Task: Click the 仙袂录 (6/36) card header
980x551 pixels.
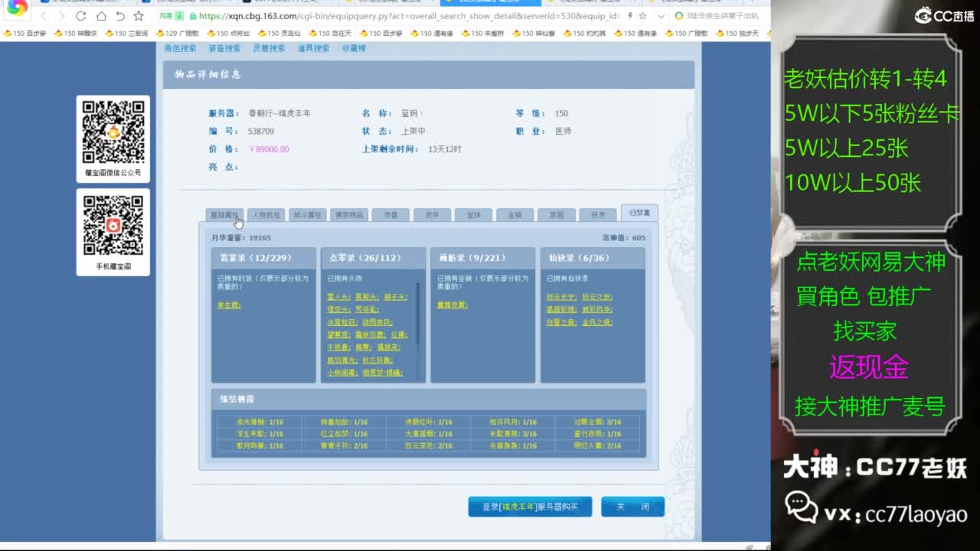Action: pos(593,258)
